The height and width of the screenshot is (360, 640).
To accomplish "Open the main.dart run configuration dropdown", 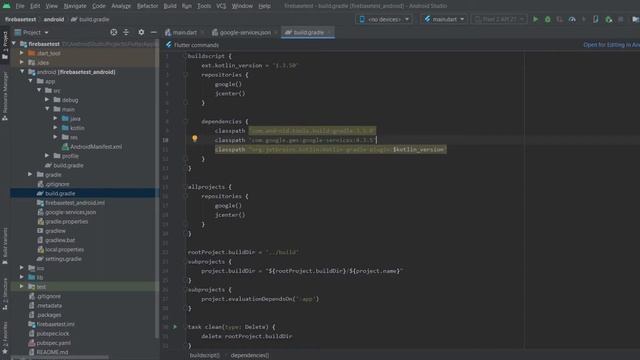I will coord(444,19).
